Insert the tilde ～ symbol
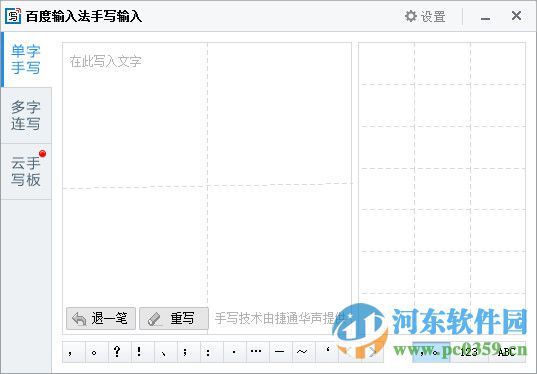This screenshot has height=374, width=537. [x=303, y=352]
